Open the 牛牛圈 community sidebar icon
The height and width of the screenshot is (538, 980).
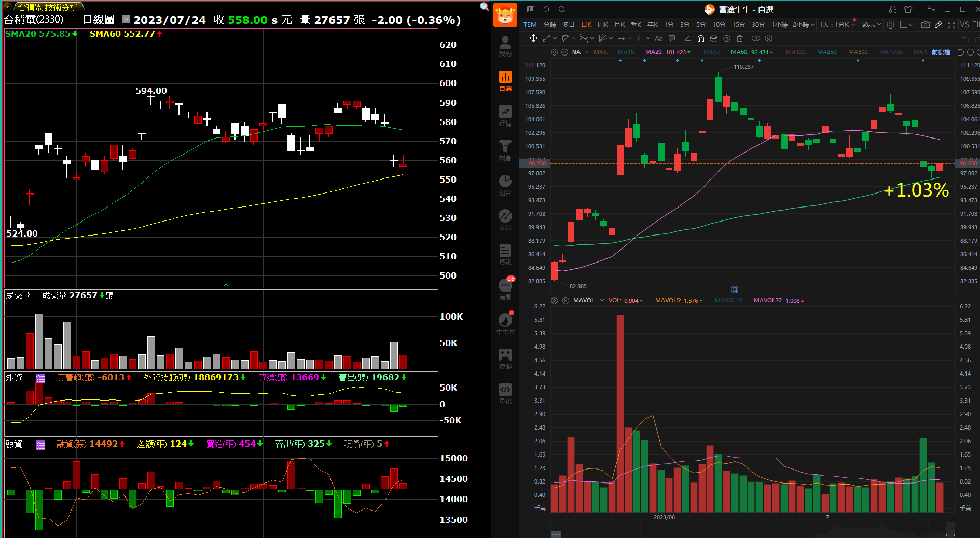click(505, 323)
